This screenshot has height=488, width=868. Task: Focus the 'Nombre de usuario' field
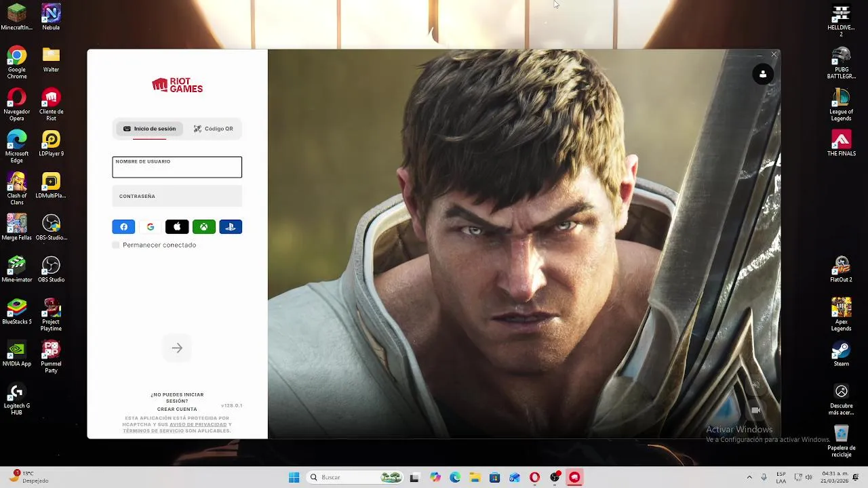pyautogui.click(x=177, y=167)
